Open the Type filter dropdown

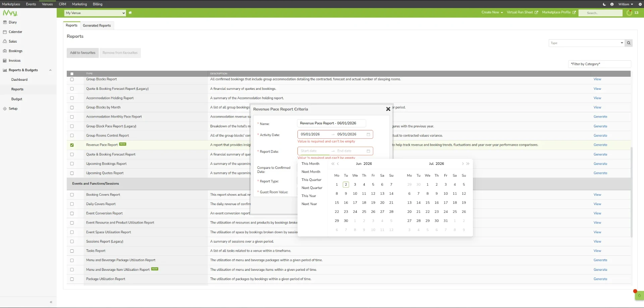point(587,43)
